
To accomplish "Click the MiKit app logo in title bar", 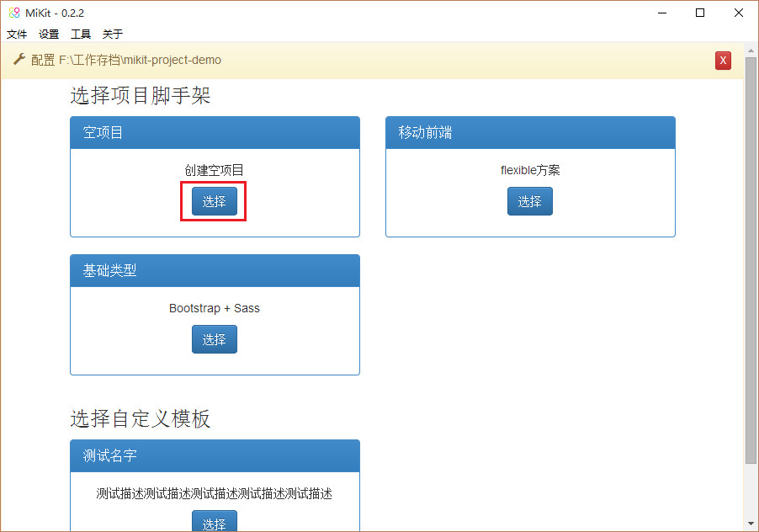I will click(x=14, y=13).
